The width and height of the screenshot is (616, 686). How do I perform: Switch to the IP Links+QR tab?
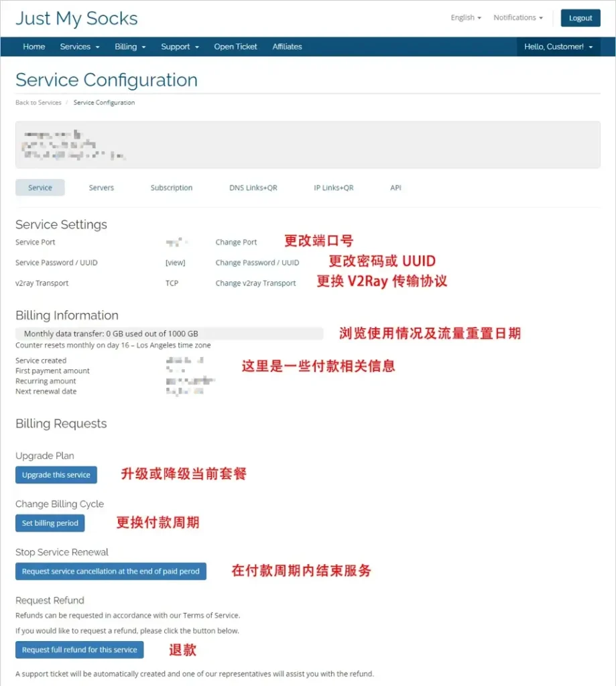coord(333,188)
